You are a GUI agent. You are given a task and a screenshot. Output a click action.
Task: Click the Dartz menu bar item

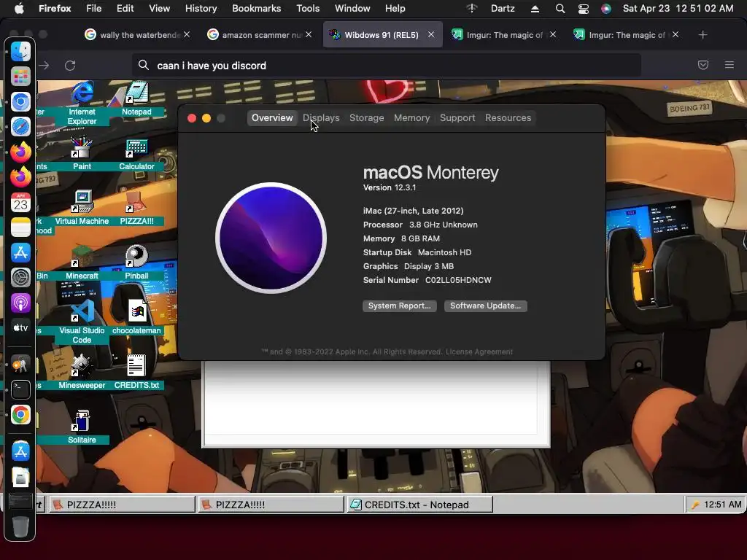tap(503, 9)
